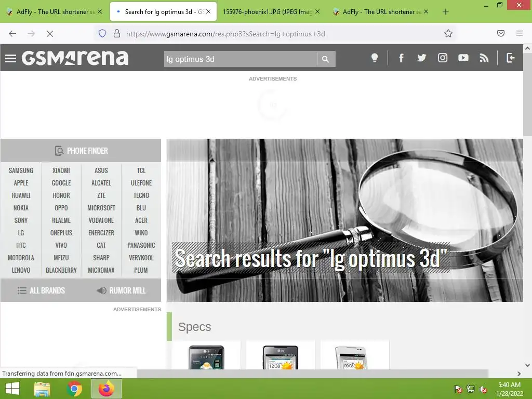
Task: Open Windows Start menu
Action: (12, 389)
